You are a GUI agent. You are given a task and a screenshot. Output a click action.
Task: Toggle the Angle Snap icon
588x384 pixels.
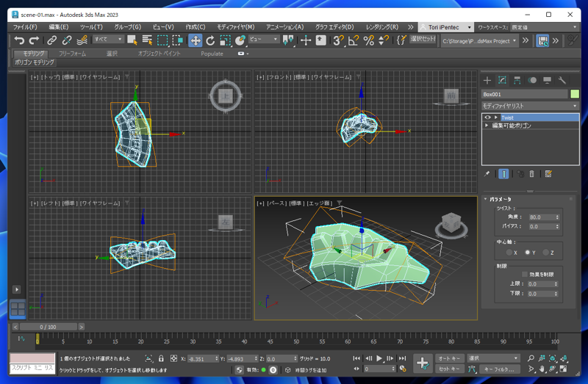pyautogui.click(x=354, y=40)
